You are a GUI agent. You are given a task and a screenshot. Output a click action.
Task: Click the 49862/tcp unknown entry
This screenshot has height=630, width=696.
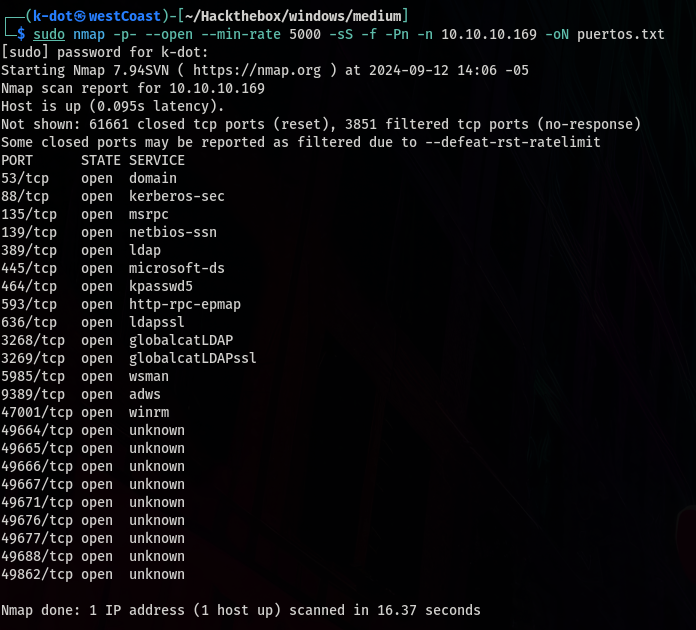tap(93, 575)
